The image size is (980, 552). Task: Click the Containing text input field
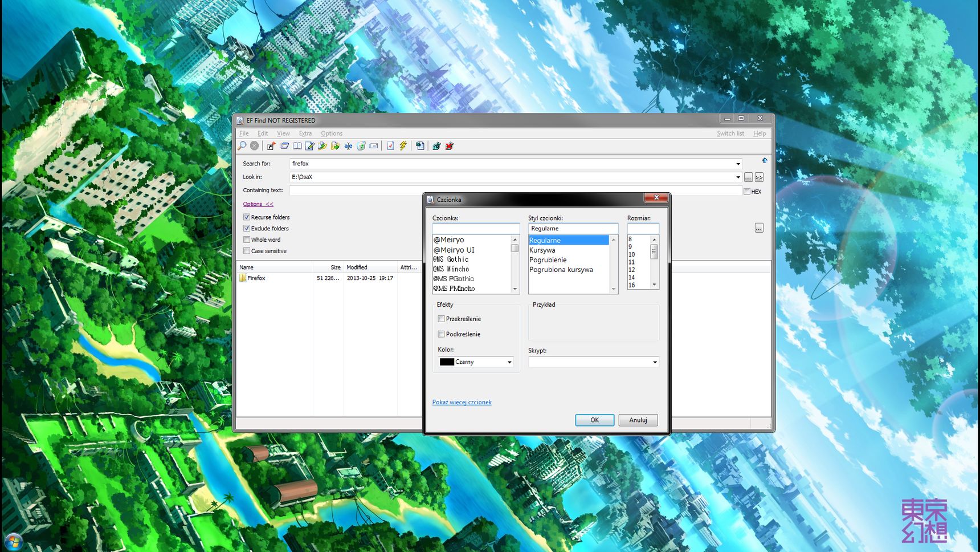[516, 190]
